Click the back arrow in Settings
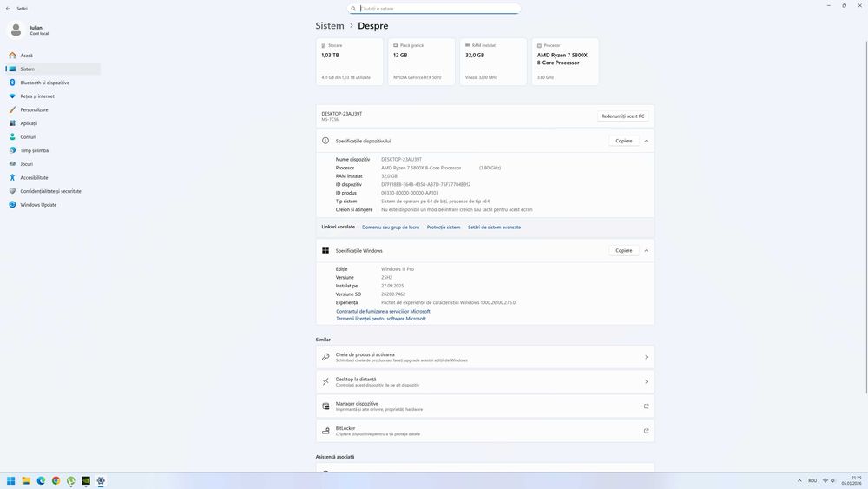Viewport: 868px width, 489px height. [8, 8]
